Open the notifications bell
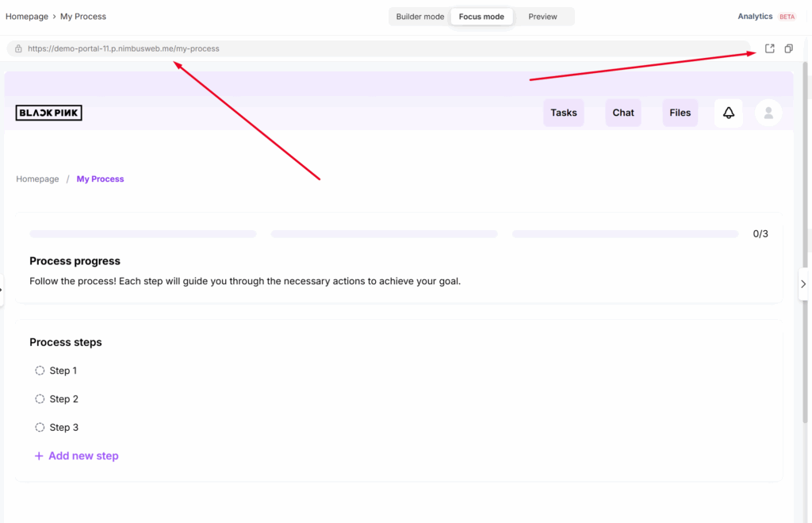 (729, 113)
